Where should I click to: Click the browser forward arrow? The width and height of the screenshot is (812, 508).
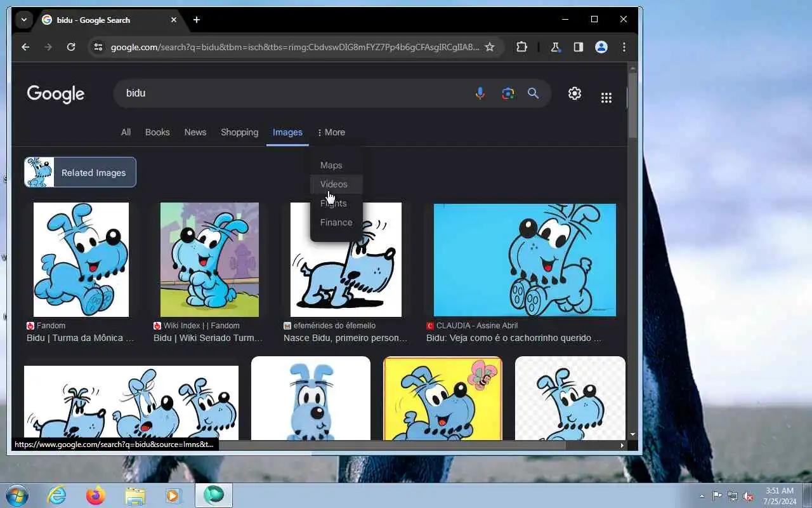click(x=48, y=47)
